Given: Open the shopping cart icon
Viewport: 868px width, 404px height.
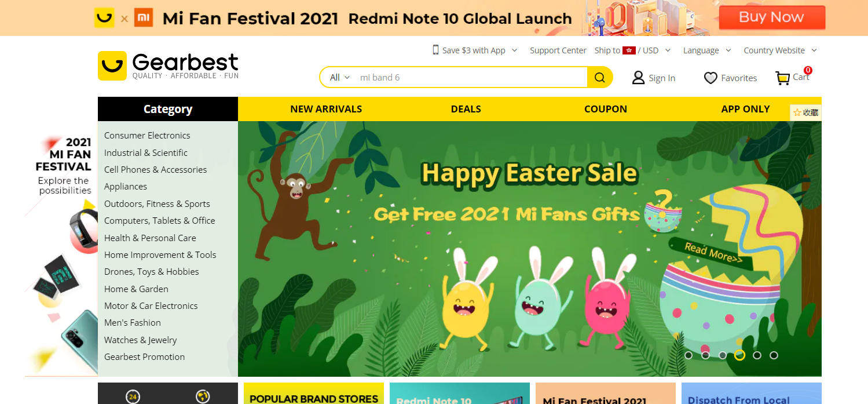Looking at the screenshot, I should 783,78.
